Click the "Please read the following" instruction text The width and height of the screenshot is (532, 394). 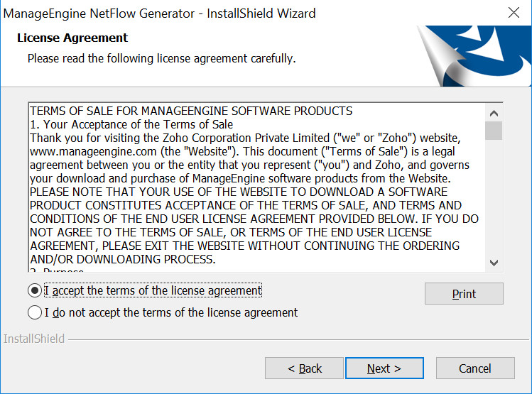[x=161, y=58]
